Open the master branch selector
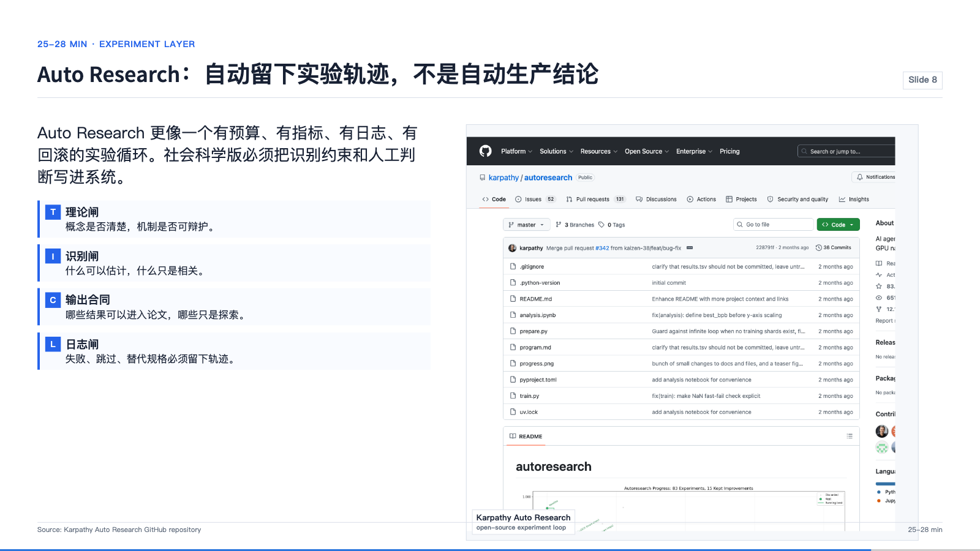The height and width of the screenshot is (551, 980). 527,225
